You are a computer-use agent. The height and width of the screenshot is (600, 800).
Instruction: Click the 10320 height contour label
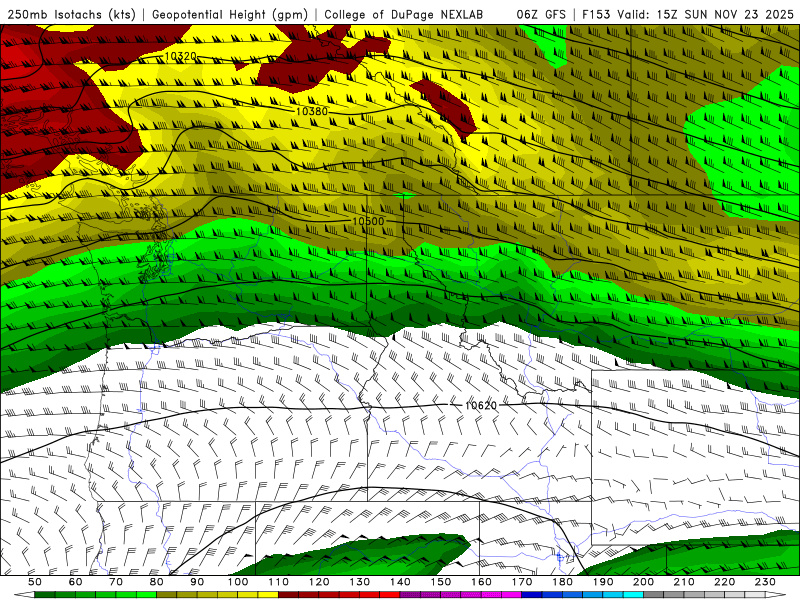tap(180, 56)
